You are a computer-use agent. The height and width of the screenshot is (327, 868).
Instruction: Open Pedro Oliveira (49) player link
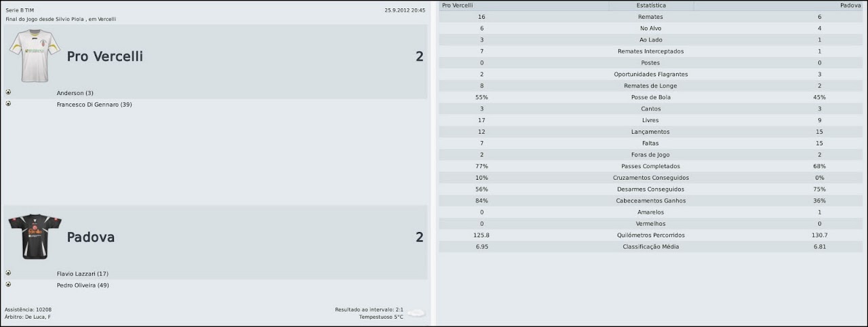(83, 286)
